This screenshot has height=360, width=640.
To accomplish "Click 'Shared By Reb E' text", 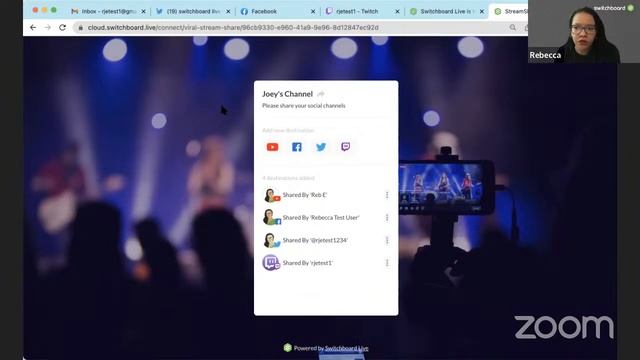I will point(305,195).
